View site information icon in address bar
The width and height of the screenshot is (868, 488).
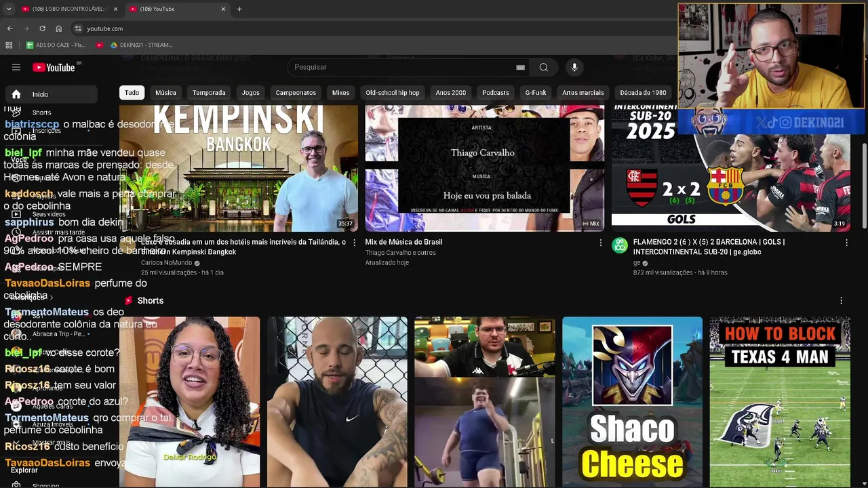click(78, 28)
